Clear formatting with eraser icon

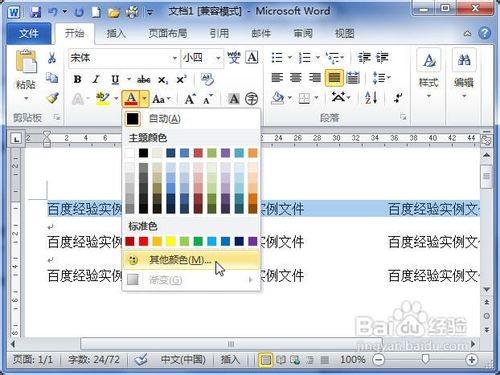[x=208, y=79]
